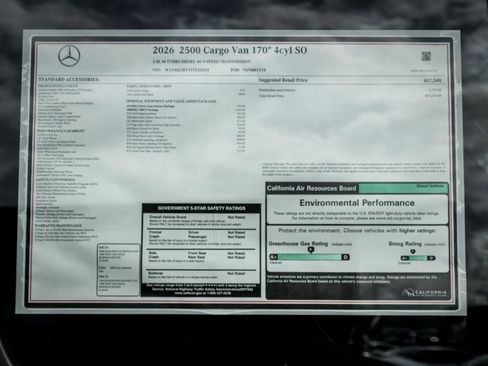Click the Mercedes-Benz star logo
Viewport: 488px width, 366px height.
[x=69, y=56]
